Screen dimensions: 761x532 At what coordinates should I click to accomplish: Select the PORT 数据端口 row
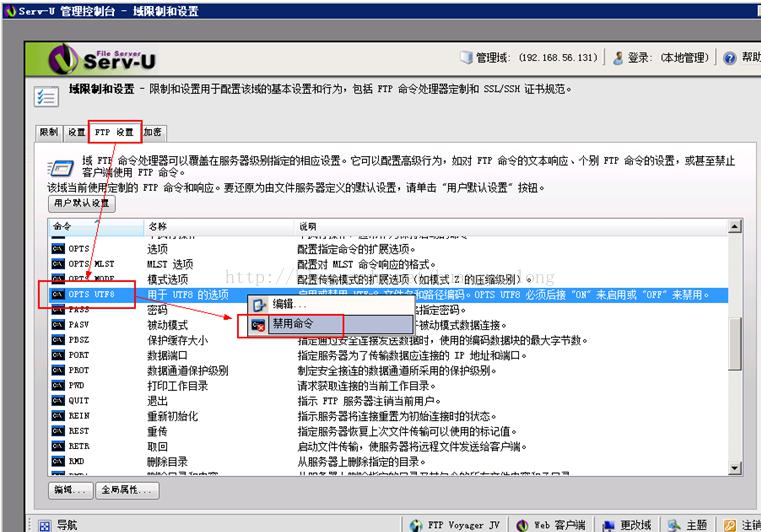click(x=388, y=355)
